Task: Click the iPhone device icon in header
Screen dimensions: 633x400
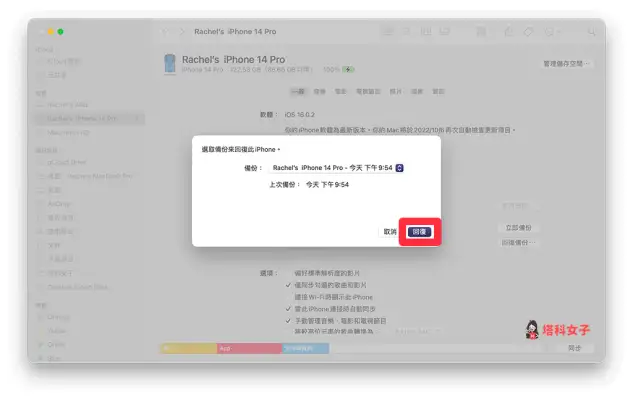Action: (x=170, y=64)
